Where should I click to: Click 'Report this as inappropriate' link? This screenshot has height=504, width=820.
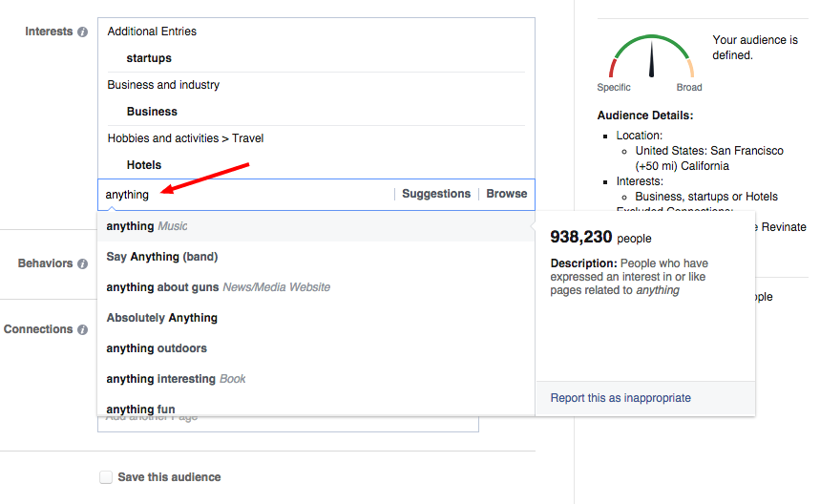click(620, 398)
